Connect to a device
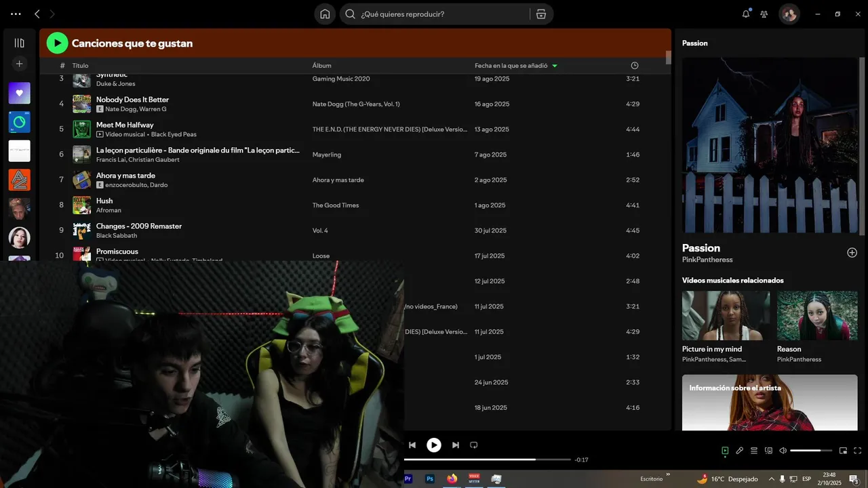Image resolution: width=868 pixels, height=488 pixels. click(768, 450)
